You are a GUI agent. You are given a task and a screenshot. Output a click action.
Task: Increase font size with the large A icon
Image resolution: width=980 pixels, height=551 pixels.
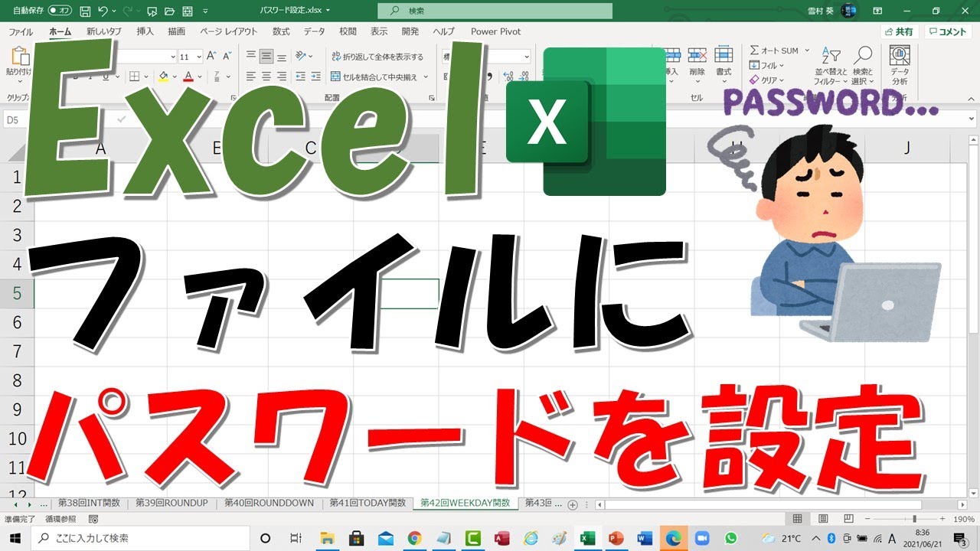(x=211, y=57)
